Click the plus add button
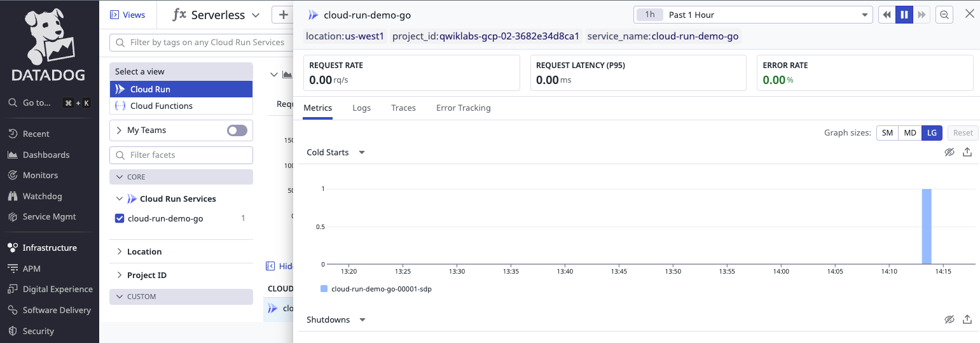 point(283,15)
